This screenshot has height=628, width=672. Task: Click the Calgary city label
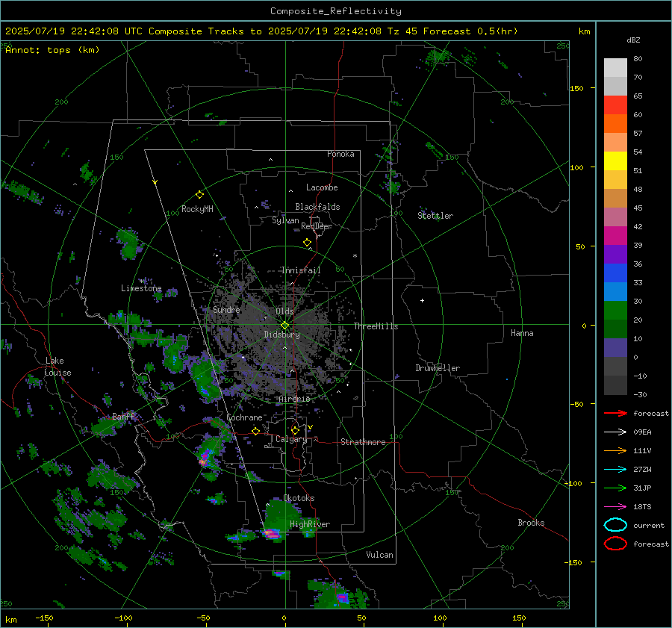tap(291, 439)
